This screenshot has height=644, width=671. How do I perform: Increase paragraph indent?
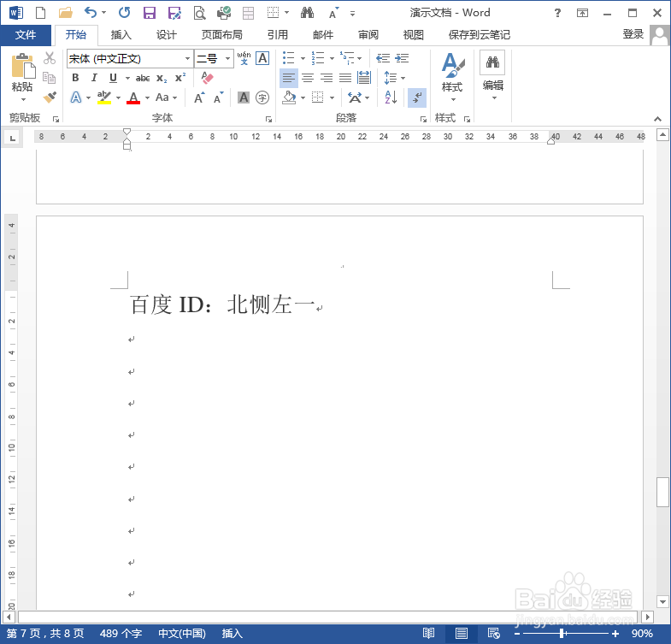coord(402,58)
